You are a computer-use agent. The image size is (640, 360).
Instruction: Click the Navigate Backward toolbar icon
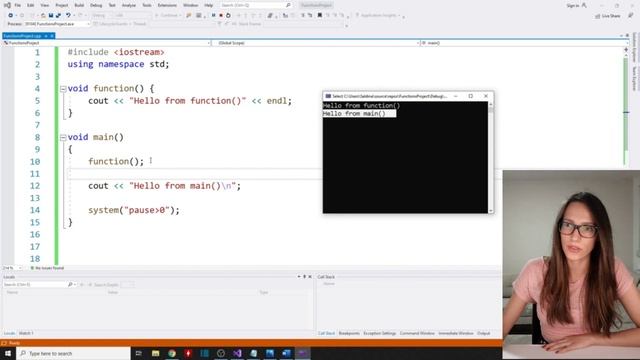coord(11,16)
